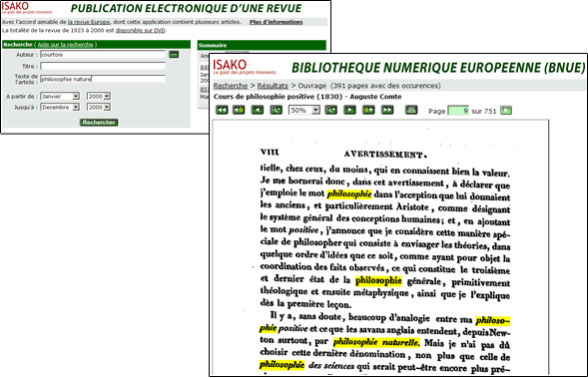Jump to next highlighted occurrence page
The image size is (588, 378).
point(368,110)
